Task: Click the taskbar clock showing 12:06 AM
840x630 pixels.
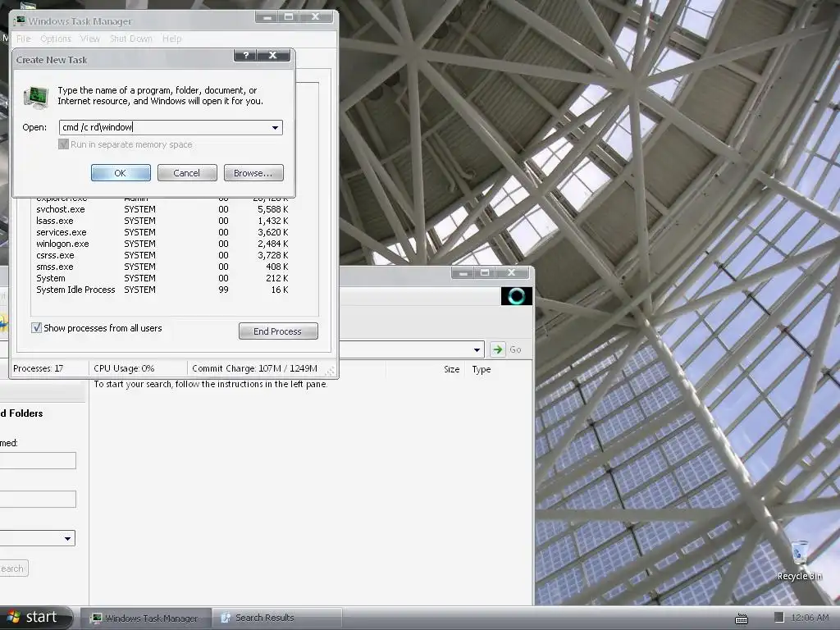Action: pyautogui.click(x=810, y=618)
